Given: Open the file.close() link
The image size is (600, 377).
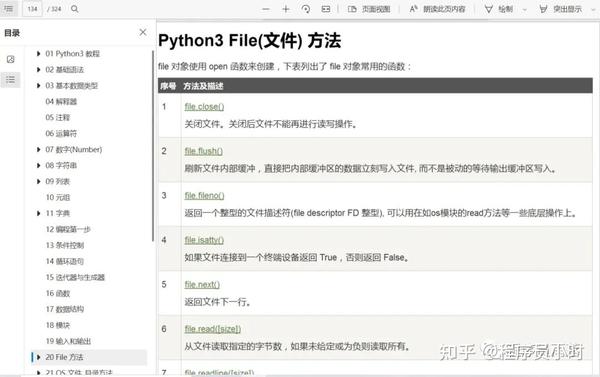Looking at the screenshot, I should 204,106.
